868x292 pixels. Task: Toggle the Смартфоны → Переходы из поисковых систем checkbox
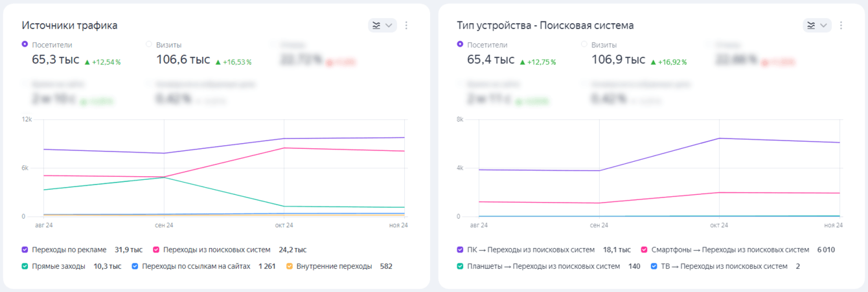tap(644, 249)
